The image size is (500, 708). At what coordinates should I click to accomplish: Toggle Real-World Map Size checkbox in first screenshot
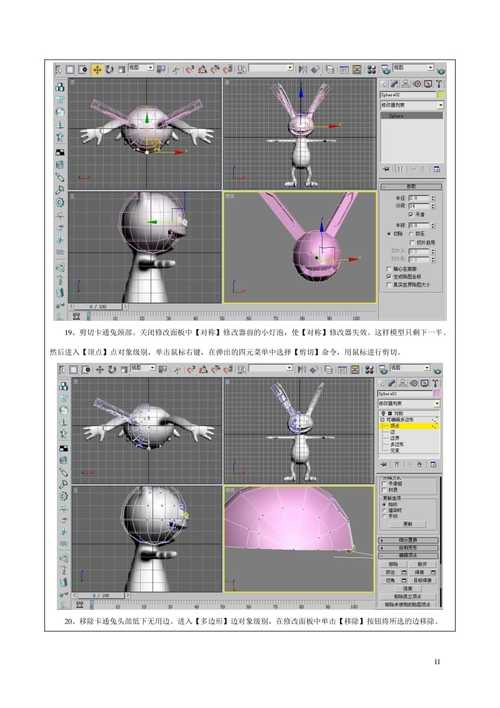pos(389,284)
